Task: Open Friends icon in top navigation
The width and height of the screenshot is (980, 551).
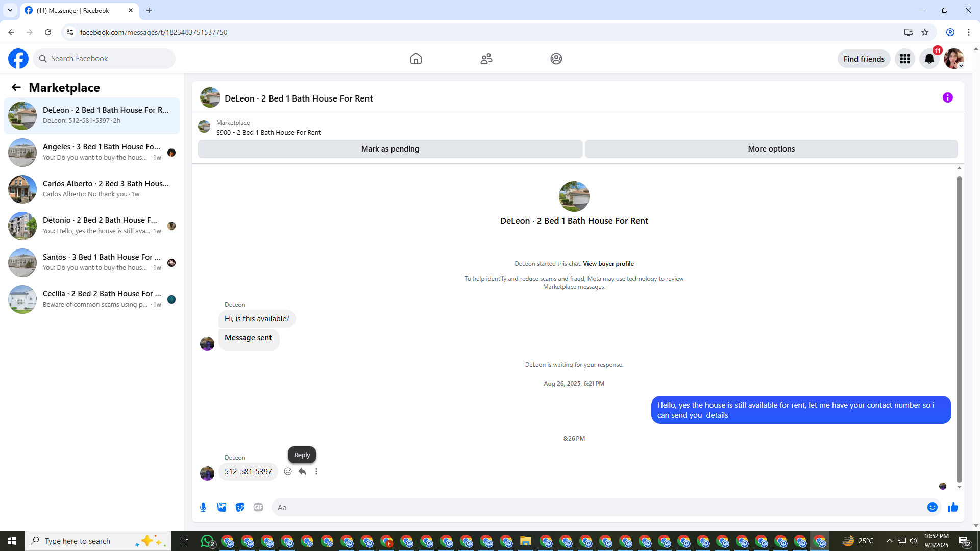Action: 486,59
